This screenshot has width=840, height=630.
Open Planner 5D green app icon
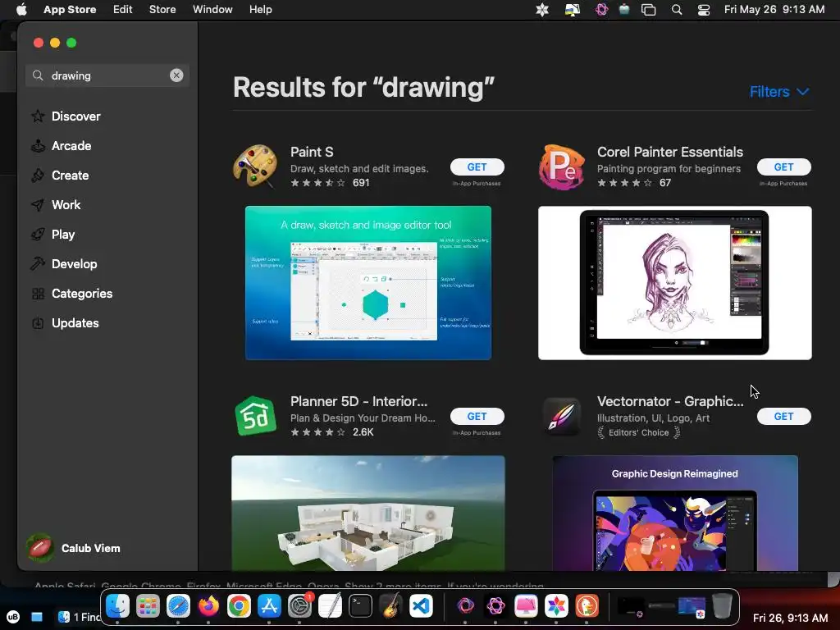coord(256,416)
